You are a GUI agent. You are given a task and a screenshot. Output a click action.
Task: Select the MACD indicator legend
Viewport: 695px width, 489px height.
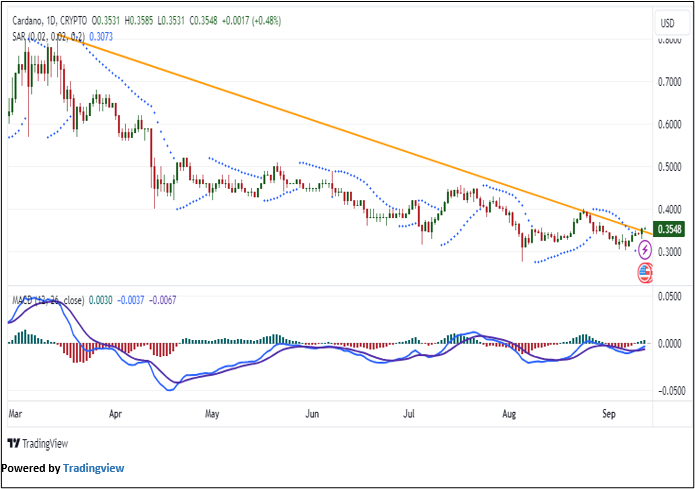tap(46, 299)
